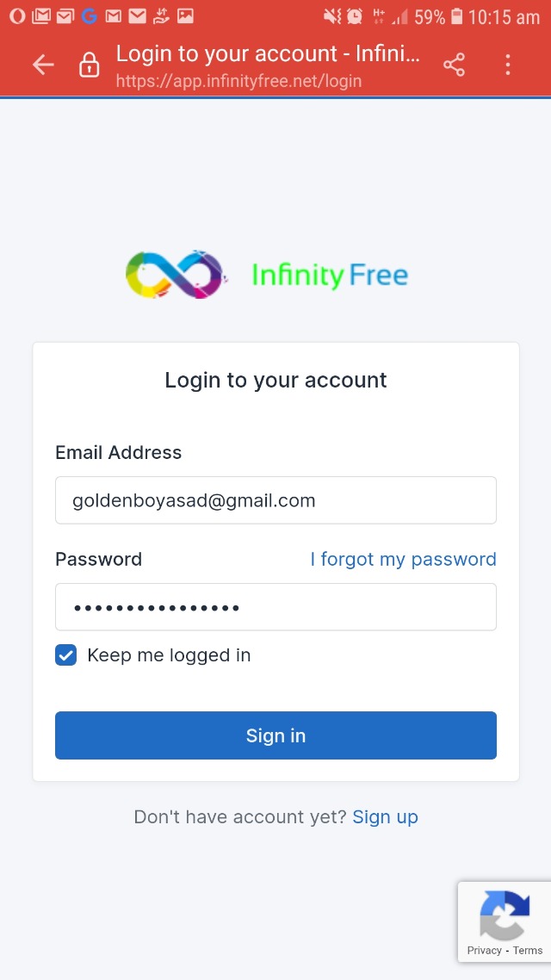Tap the back arrow in browser bar
This screenshot has height=980, width=551.
[x=43, y=65]
